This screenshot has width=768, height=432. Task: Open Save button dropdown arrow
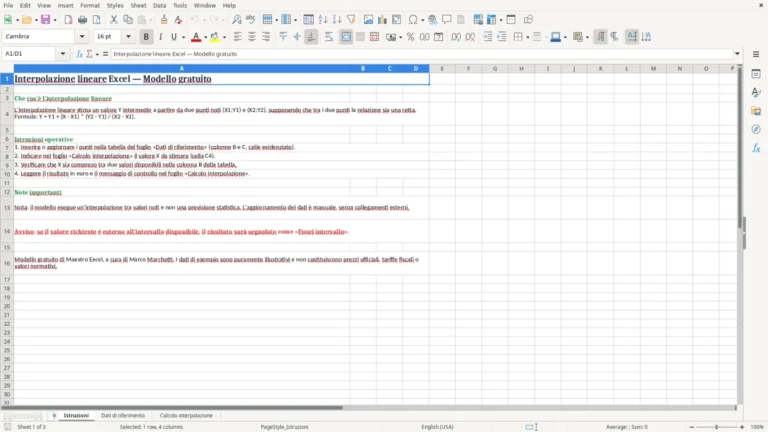coord(55,20)
